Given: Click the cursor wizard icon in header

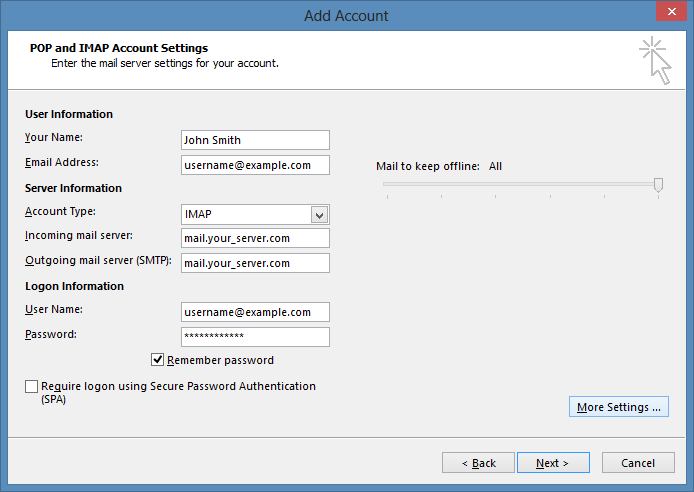Looking at the screenshot, I should (x=655, y=61).
